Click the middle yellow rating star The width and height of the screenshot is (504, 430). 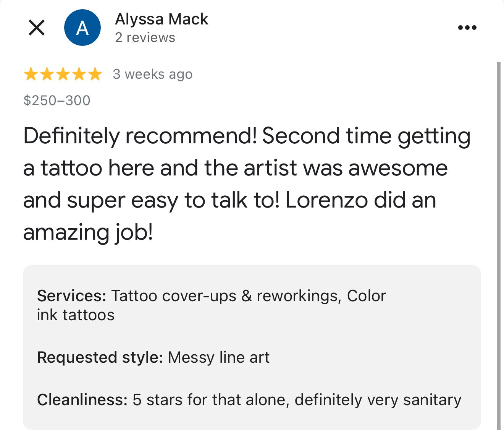coord(63,74)
